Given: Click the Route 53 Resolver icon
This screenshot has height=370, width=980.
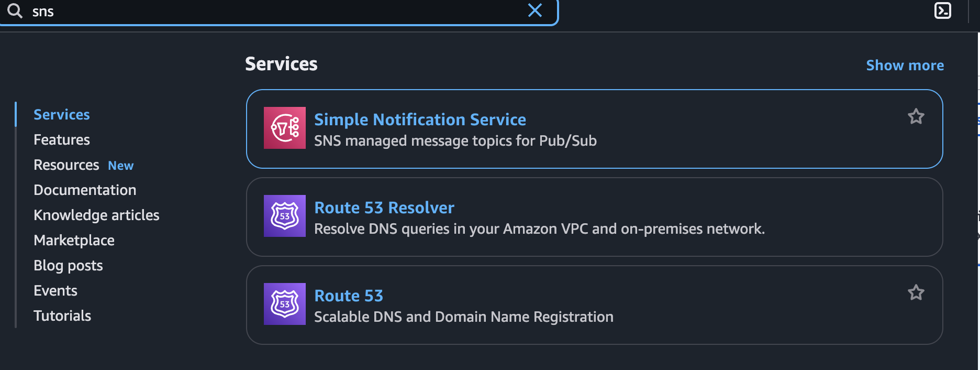Looking at the screenshot, I should [285, 216].
